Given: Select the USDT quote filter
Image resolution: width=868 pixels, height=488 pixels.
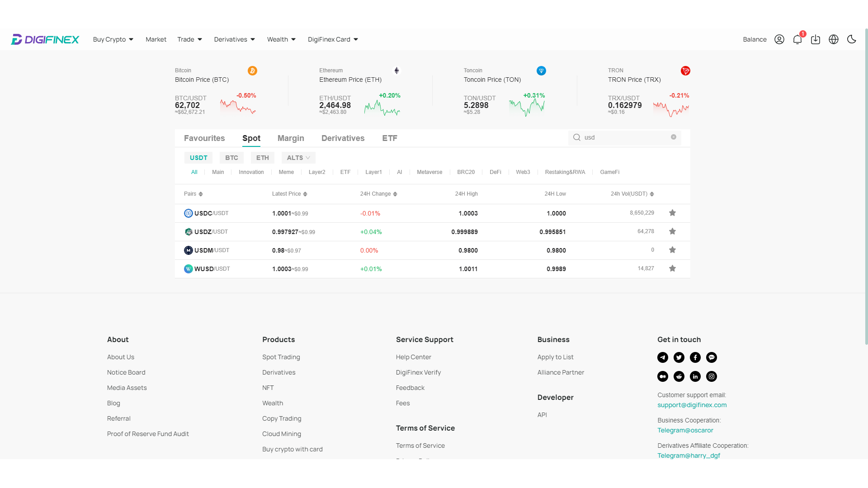Looking at the screenshot, I should [198, 158].
